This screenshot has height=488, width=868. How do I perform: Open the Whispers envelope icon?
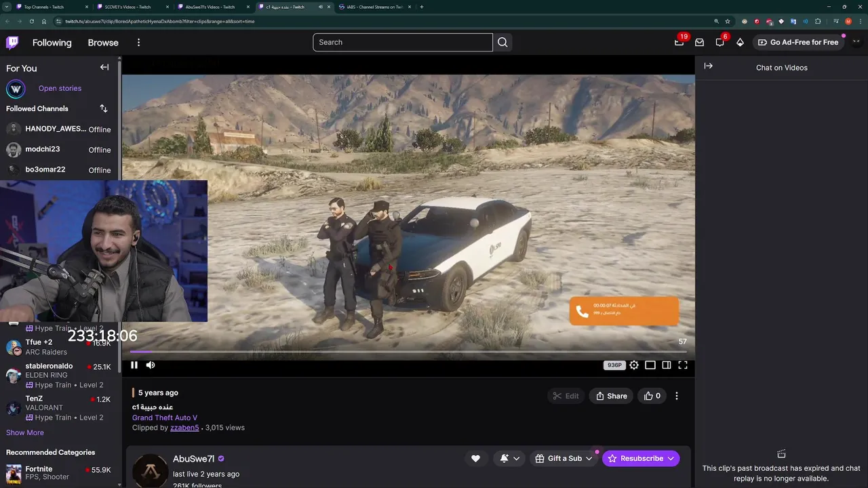coord(699,42)
